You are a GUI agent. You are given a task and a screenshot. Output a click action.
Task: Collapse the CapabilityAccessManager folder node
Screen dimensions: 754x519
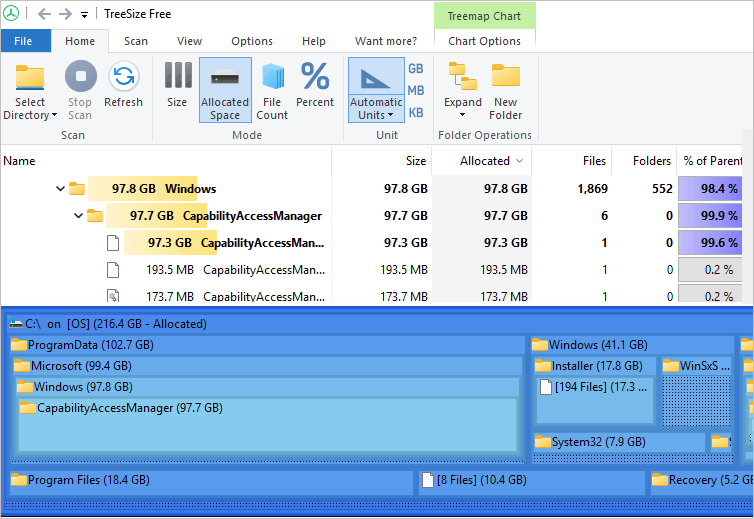pyautogui.click(x=78, y=215)
